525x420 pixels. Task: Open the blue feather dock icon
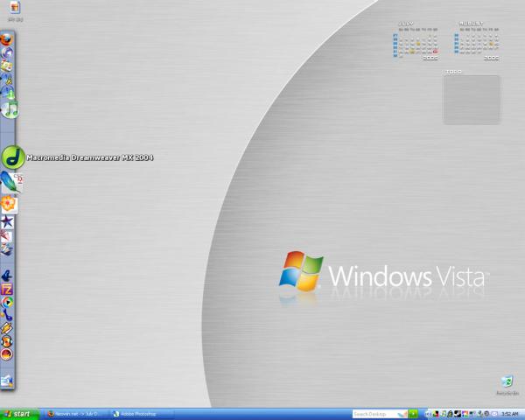point(10,183)
